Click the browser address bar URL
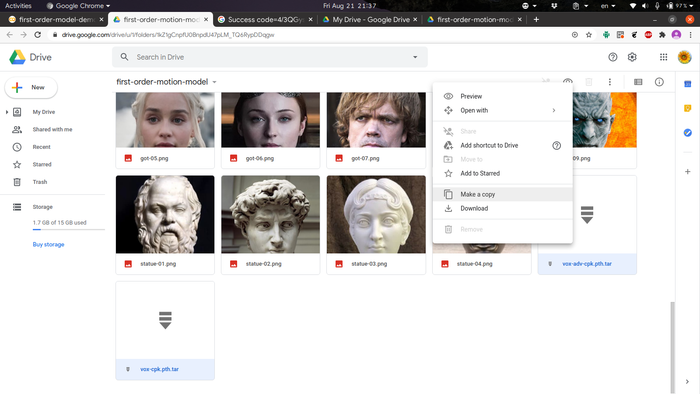 (168, 35)
